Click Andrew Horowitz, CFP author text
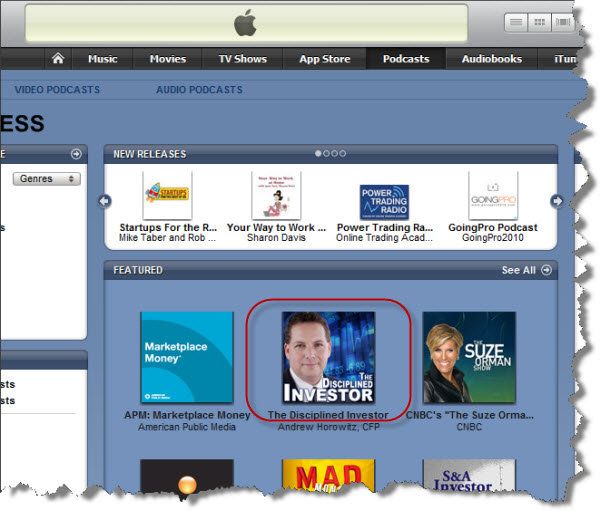The width and height of the screenshot is (600, 511). 329,427
